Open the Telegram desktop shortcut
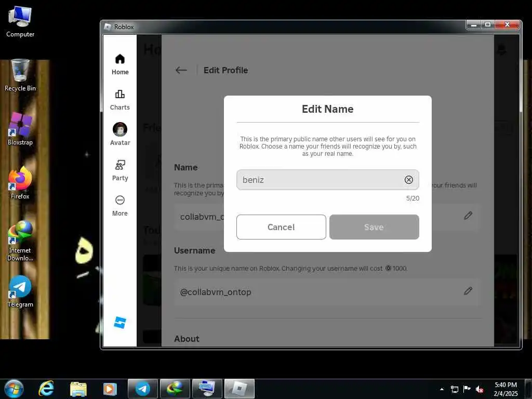 [x=20, y=291]
